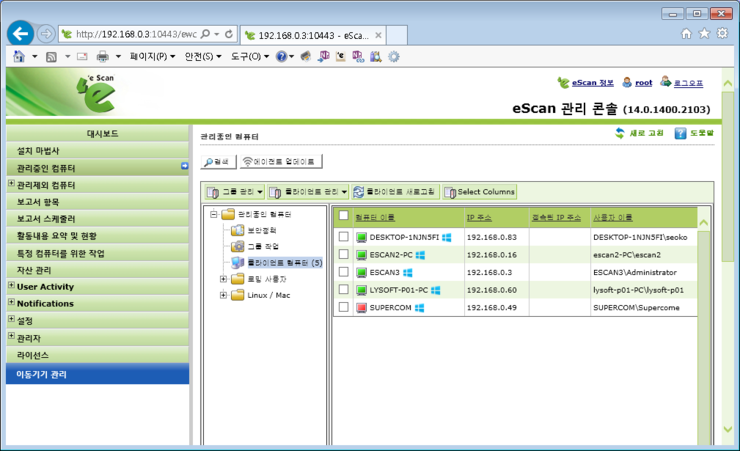
Task: Open the 도구(O) menu
Action: tap(250, 57)
